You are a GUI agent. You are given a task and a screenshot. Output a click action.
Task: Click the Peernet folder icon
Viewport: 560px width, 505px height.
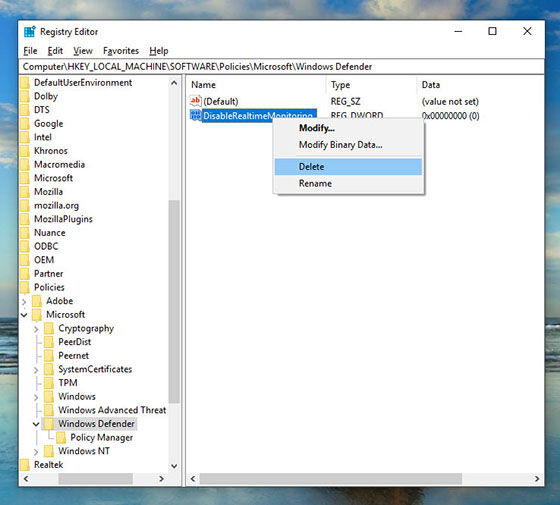tap(49, 355)
